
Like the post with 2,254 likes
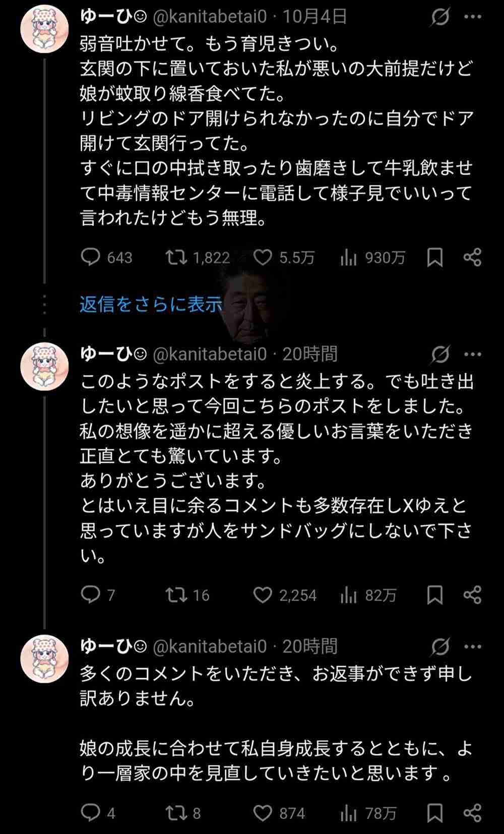(x=263, y=595)
